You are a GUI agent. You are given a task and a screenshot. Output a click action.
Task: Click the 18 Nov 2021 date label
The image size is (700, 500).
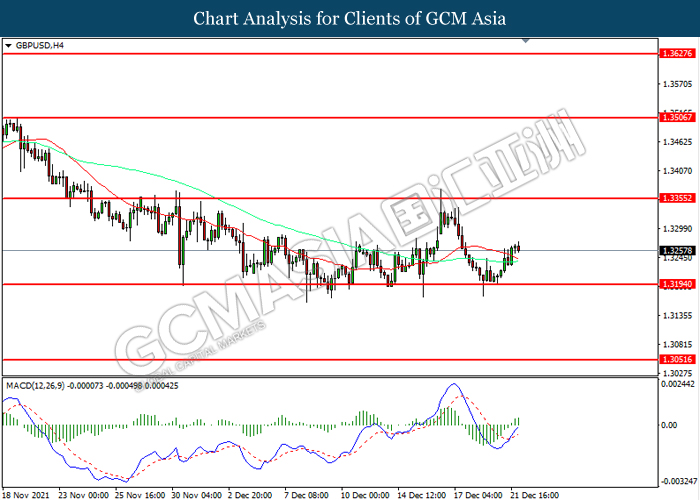coord(26,495)
